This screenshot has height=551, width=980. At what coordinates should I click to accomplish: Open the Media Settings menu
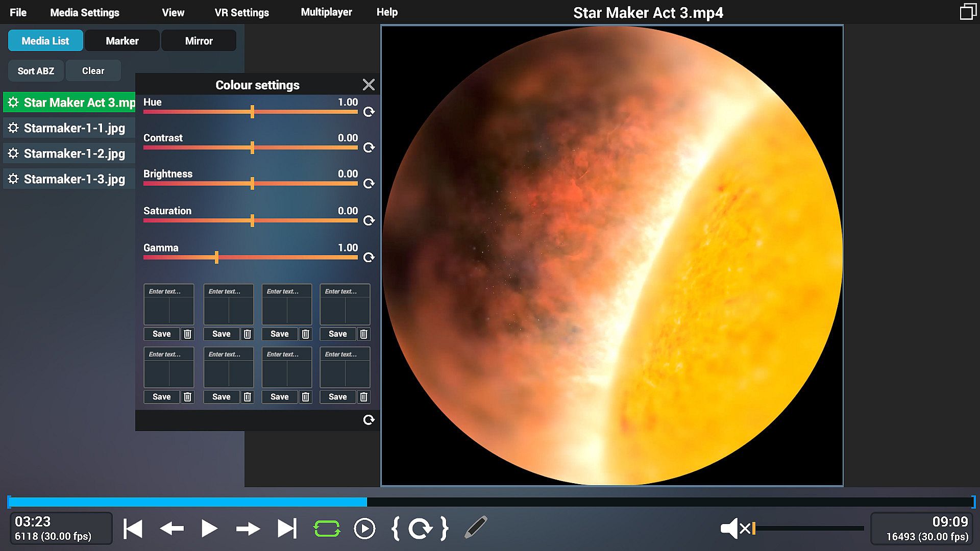click(x=85, y=12)
